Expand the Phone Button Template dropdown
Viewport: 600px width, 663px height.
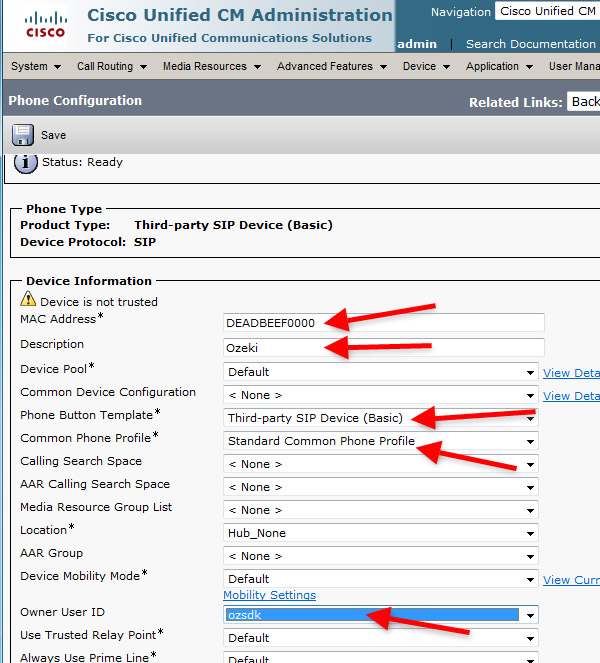[381, 418]
